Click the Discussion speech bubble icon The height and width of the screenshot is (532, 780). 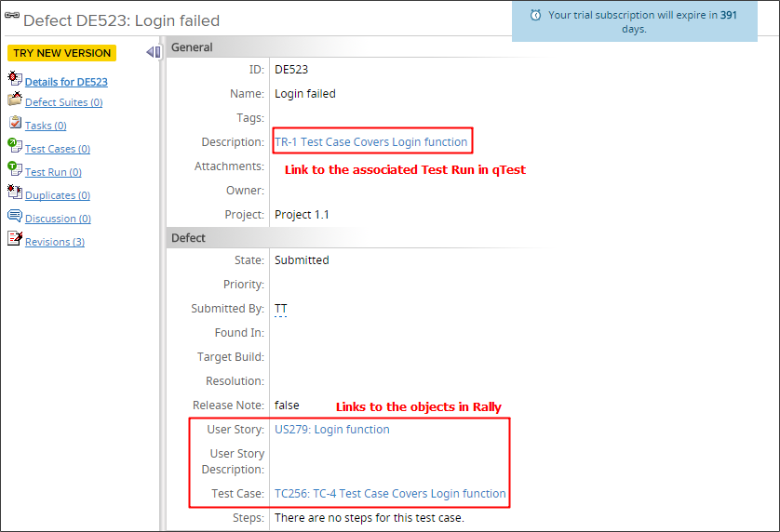pos(14,217)
